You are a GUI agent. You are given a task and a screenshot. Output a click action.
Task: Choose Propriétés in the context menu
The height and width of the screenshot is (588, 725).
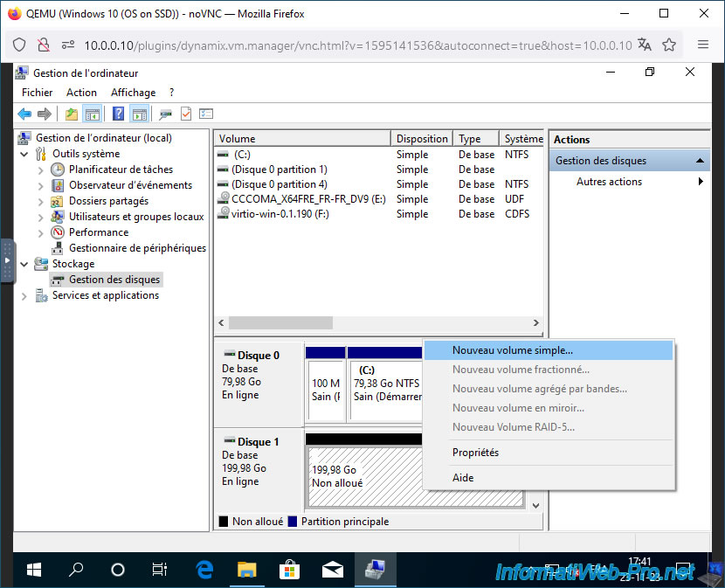(549, 453)
